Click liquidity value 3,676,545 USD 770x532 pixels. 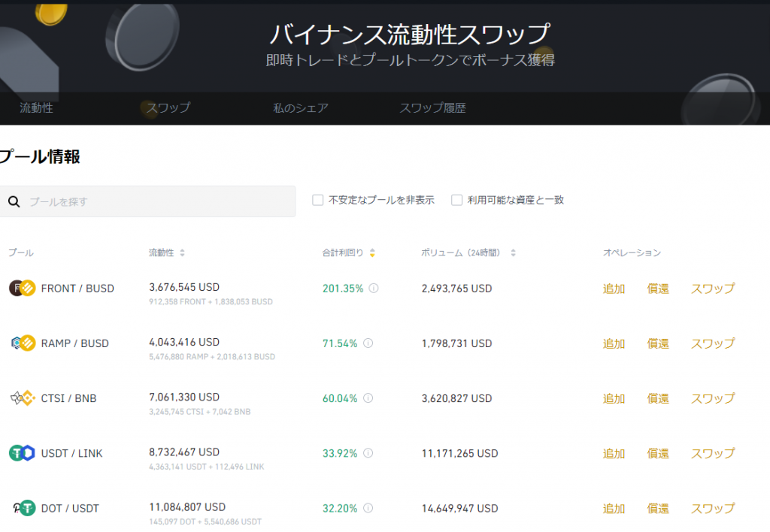click(184, 287)
